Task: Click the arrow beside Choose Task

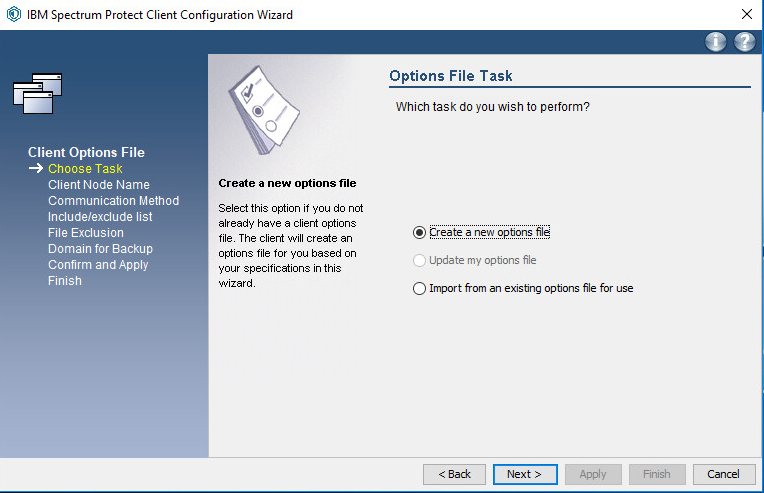Action: pyautogui.click(x=35, y=169)
